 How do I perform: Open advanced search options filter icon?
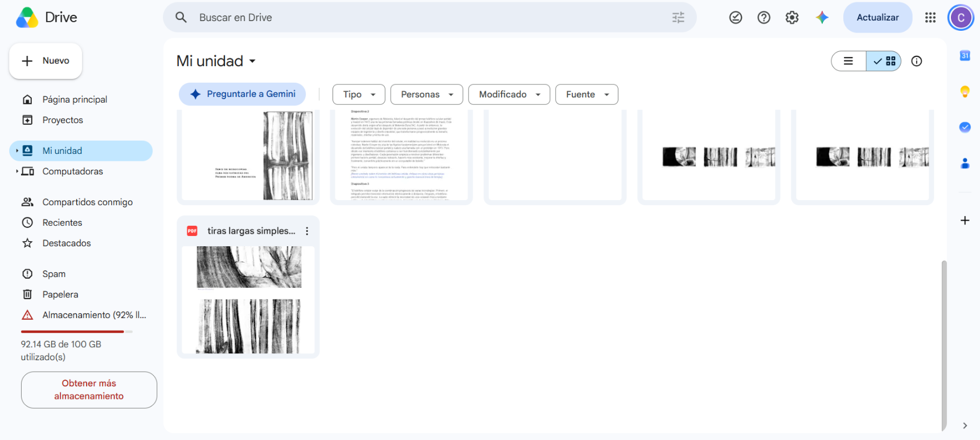pos(678,18)
